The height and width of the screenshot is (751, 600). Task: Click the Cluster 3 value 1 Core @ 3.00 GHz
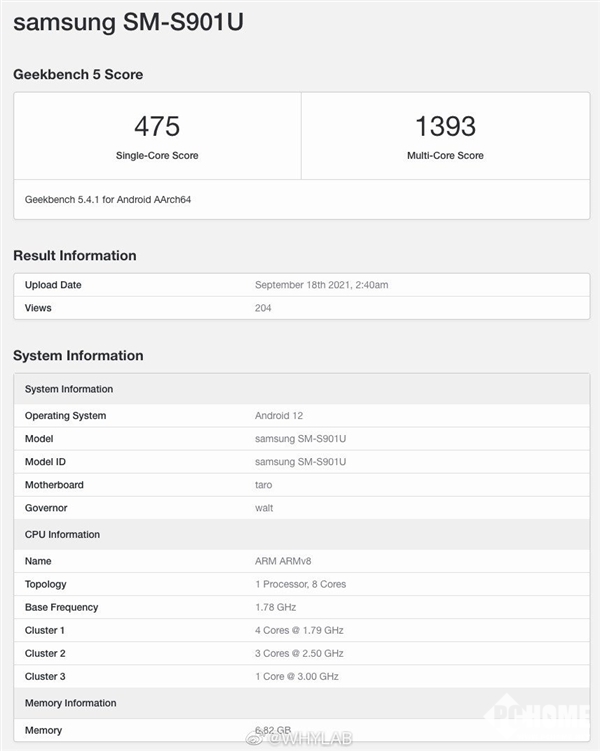click(296, 676)
